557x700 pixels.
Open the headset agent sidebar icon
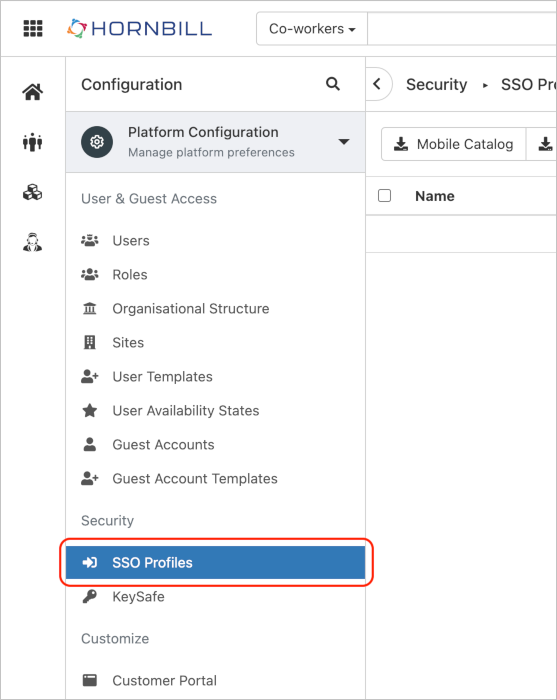pyautogui.click(x=33, y=242)
